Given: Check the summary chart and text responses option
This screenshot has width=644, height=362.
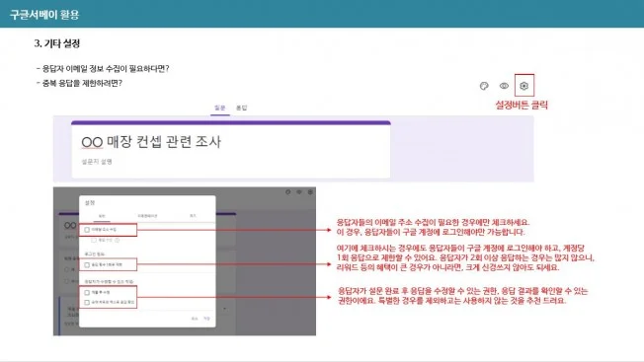Looking at the screenshot, I should (x=87, y=302).
